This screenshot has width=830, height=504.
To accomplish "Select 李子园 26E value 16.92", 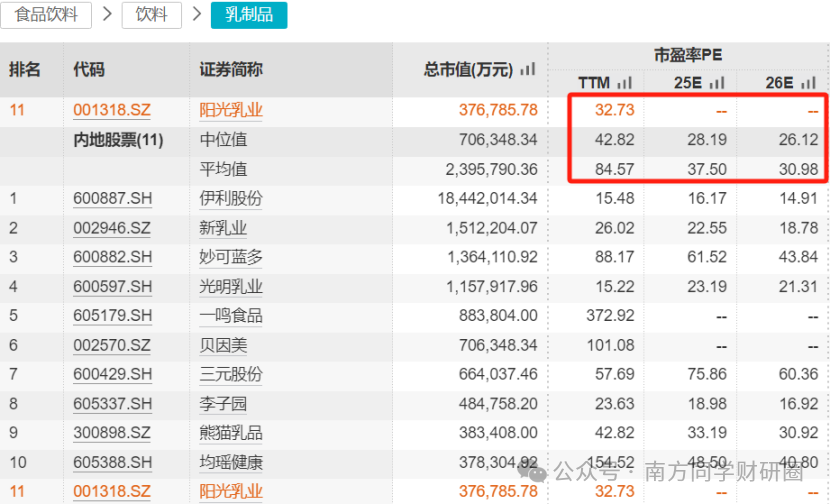I will [x=798, y=404].
